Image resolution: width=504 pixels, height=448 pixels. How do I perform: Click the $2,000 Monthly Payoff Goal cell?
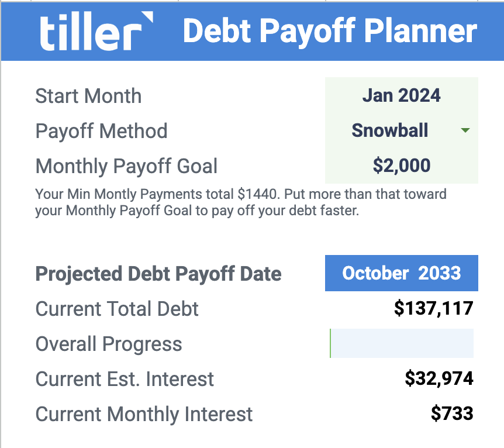[x=402, y=166]
